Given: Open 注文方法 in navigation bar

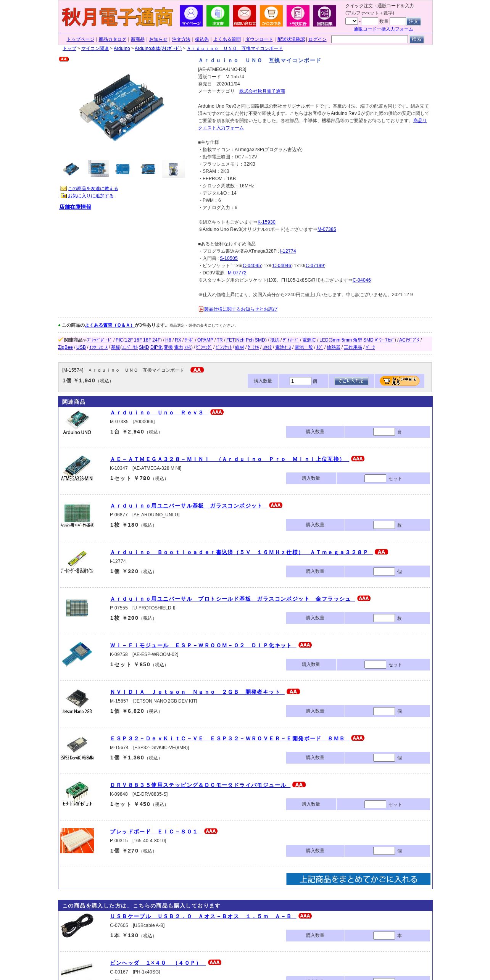Looking at the screenshot, I should point(181,39).
